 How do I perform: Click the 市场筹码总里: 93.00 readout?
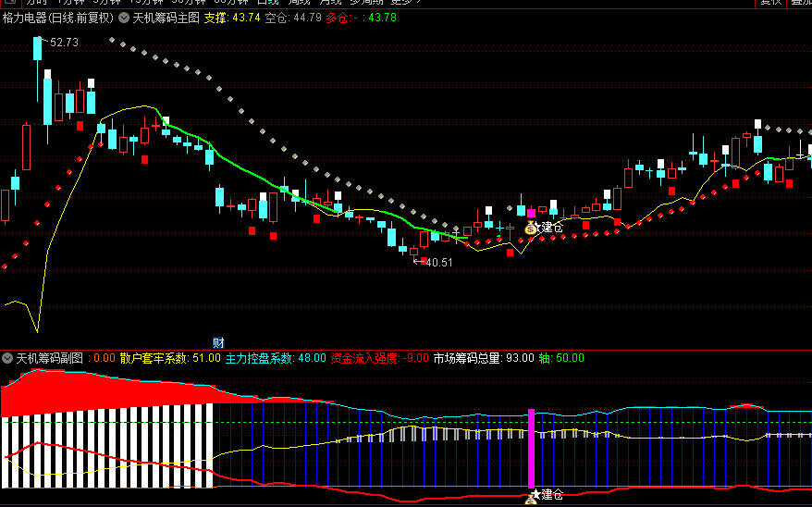click(484, 358)
